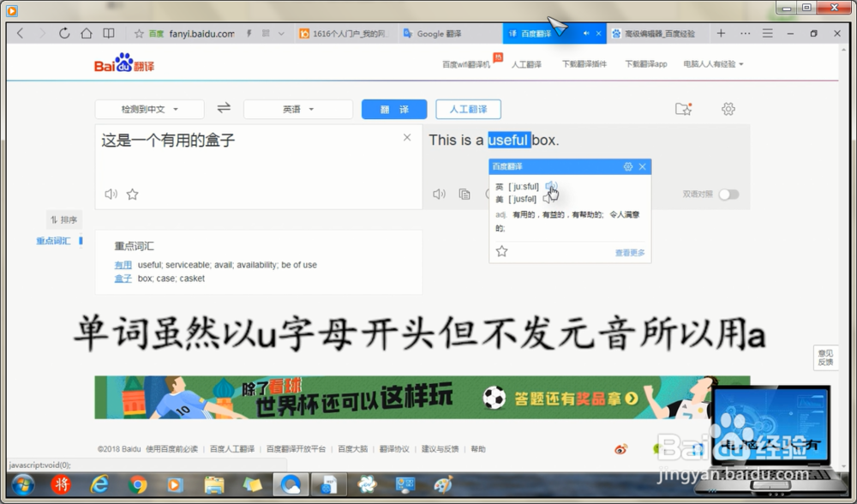Open the word popup settings gear
This screenshot has width=857, height=504.
(628, 166)
